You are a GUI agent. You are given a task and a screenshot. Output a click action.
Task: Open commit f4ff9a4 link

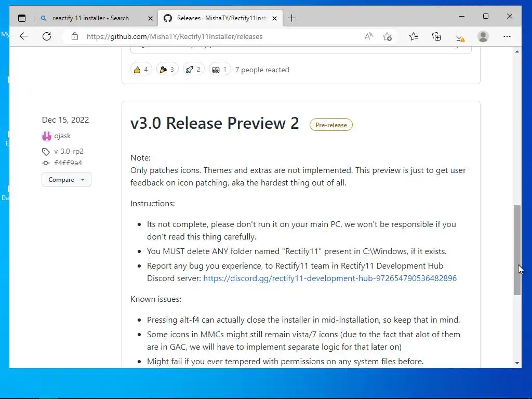68,163
